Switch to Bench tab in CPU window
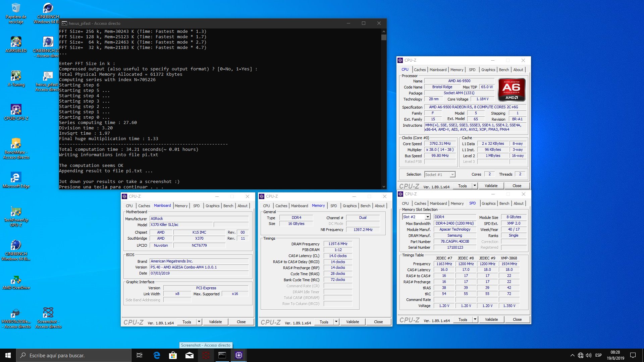644x362 pixels. click(504, 70)
